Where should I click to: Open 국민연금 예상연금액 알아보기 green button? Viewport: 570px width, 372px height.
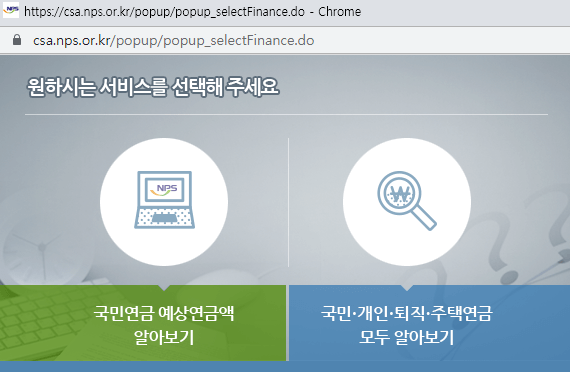point(143,323)
